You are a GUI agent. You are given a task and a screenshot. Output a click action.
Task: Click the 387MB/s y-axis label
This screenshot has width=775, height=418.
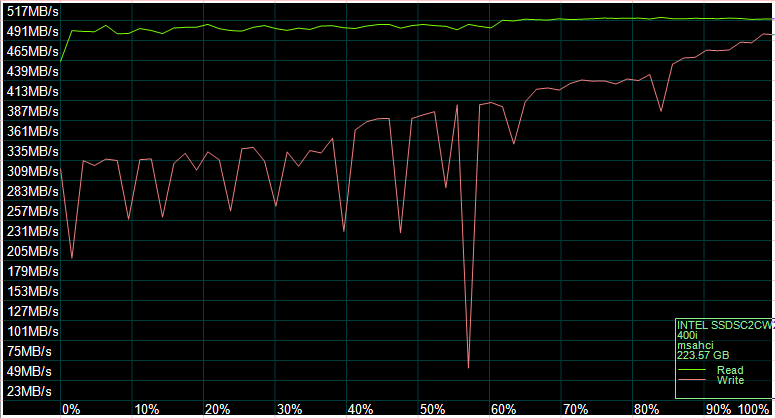(x=29, y=111)
